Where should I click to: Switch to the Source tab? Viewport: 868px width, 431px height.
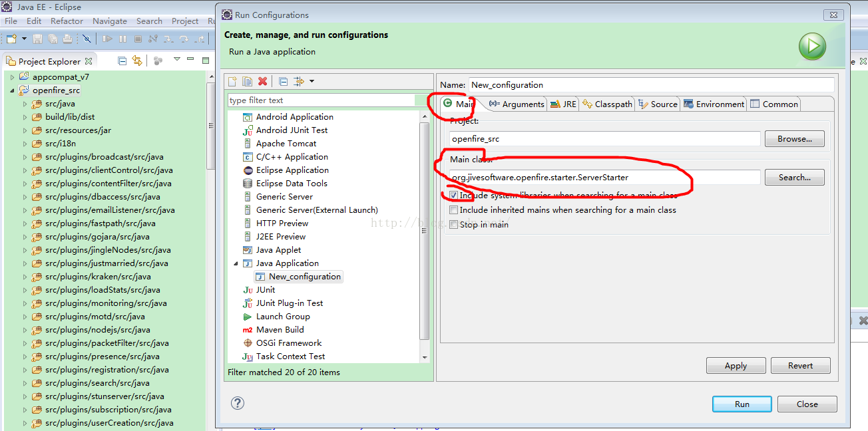[x=658, y=104]
